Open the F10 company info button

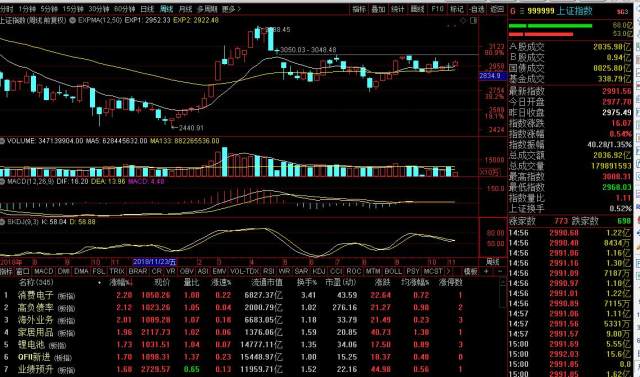(437, 9)
